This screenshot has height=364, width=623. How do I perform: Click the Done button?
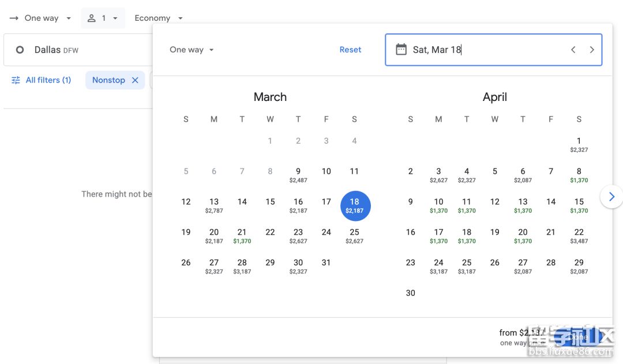click(x=577, y=337)
